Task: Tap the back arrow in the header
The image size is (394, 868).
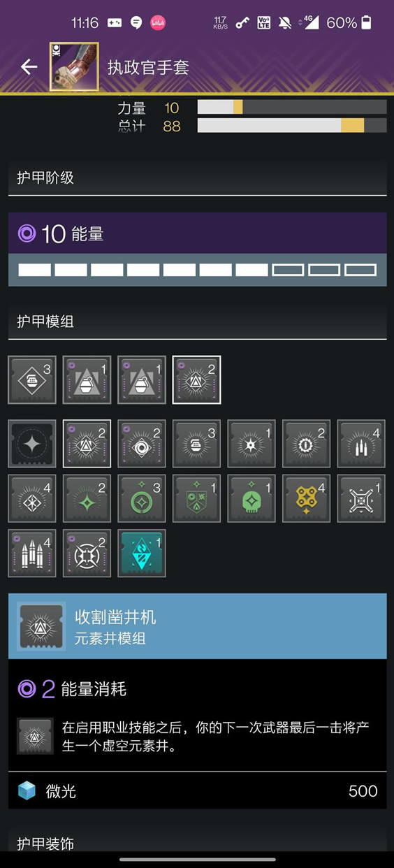Action: click(29, 67)
